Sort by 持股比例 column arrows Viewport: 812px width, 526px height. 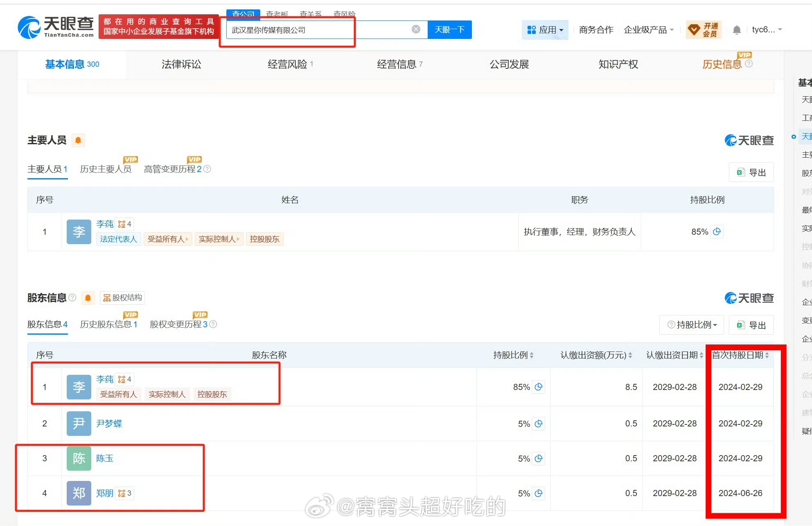pos(532,355)
